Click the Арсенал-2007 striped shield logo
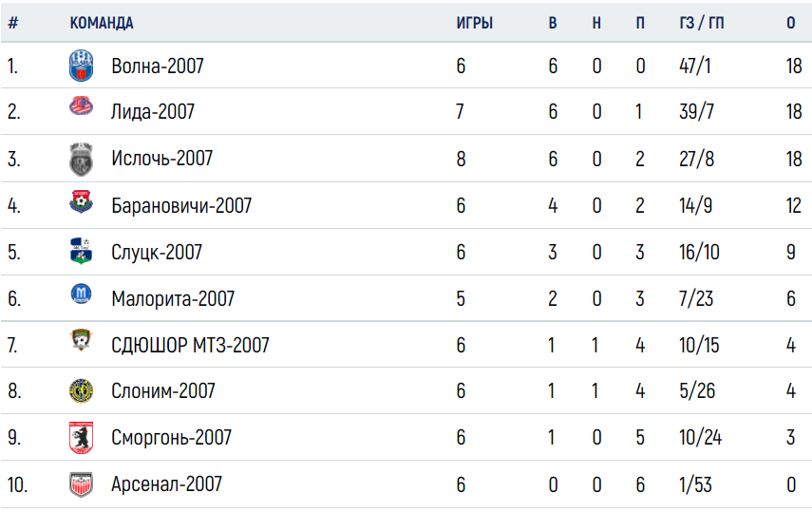 click(x=82, y=484)
